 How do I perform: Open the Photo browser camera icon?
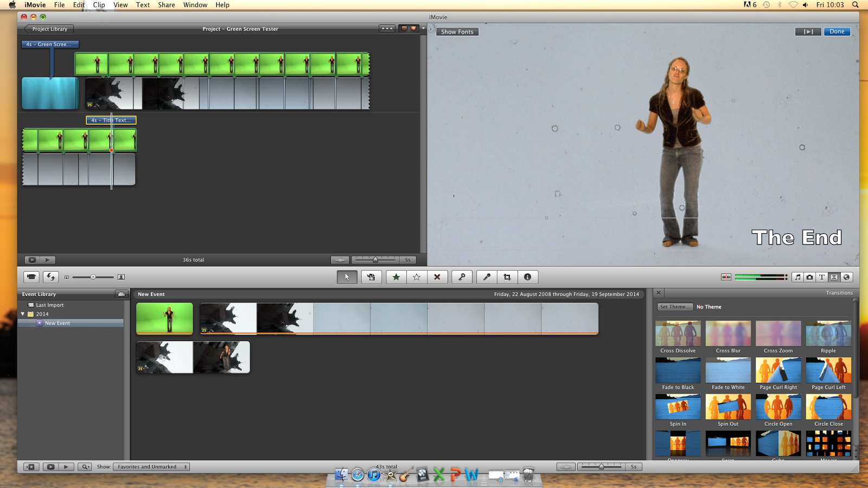point(809,277)
